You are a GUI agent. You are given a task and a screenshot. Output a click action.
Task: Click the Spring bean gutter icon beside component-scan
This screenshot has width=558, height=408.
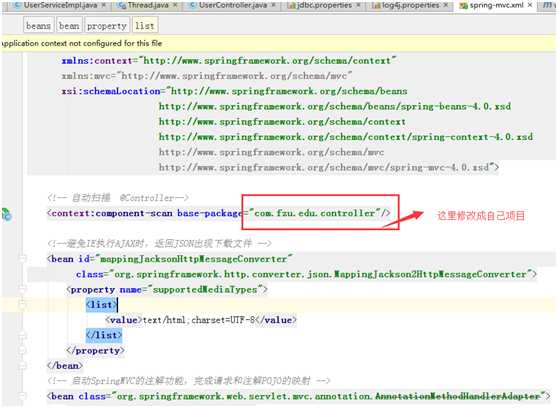[x=7, y=214]
